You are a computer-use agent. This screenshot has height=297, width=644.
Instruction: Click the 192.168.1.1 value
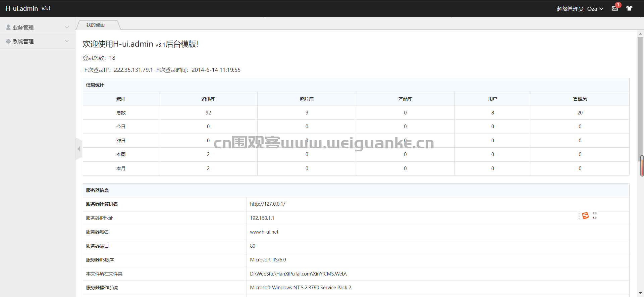(x=262, y=218)
